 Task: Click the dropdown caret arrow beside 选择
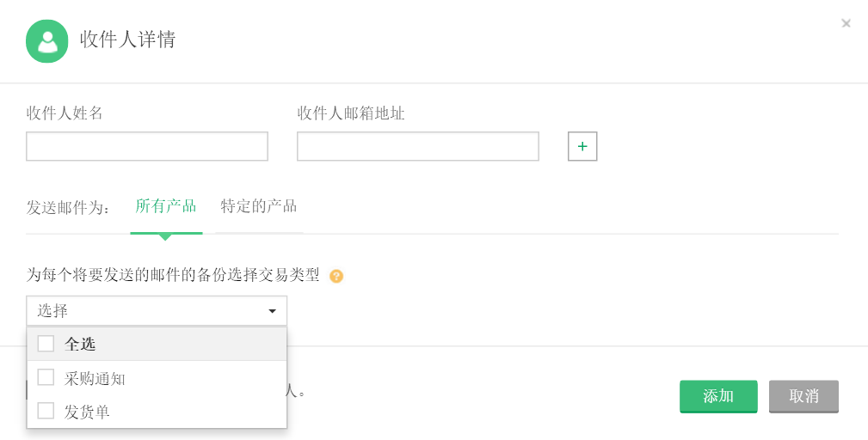[x=272, y=311]
